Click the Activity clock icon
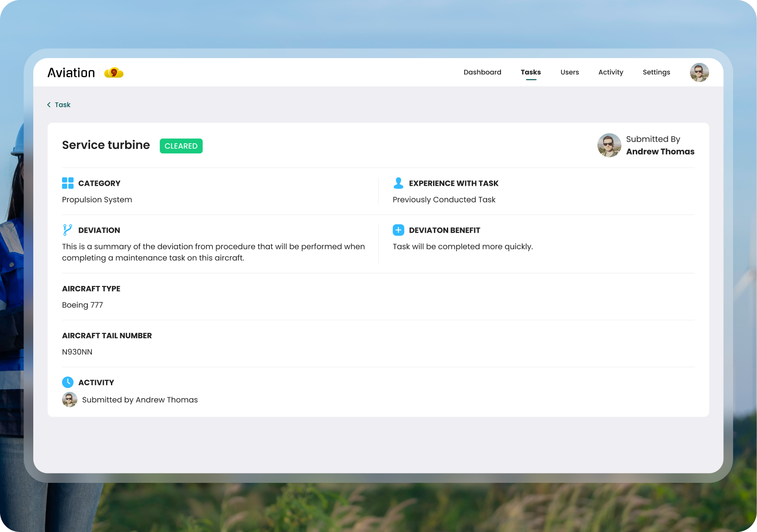 click(68, 382)
